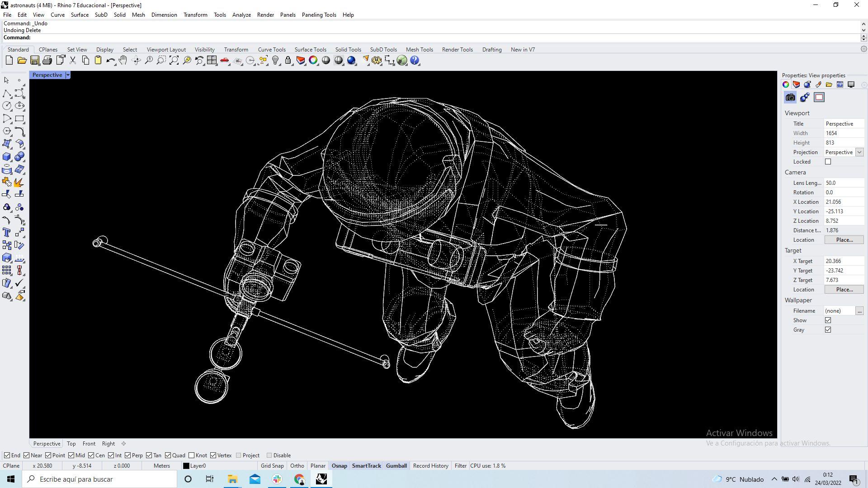Toggle Grid Snap in status bar
Viewport: 868px width, 488px height.
pyautogui.click(x=272, y=466)
